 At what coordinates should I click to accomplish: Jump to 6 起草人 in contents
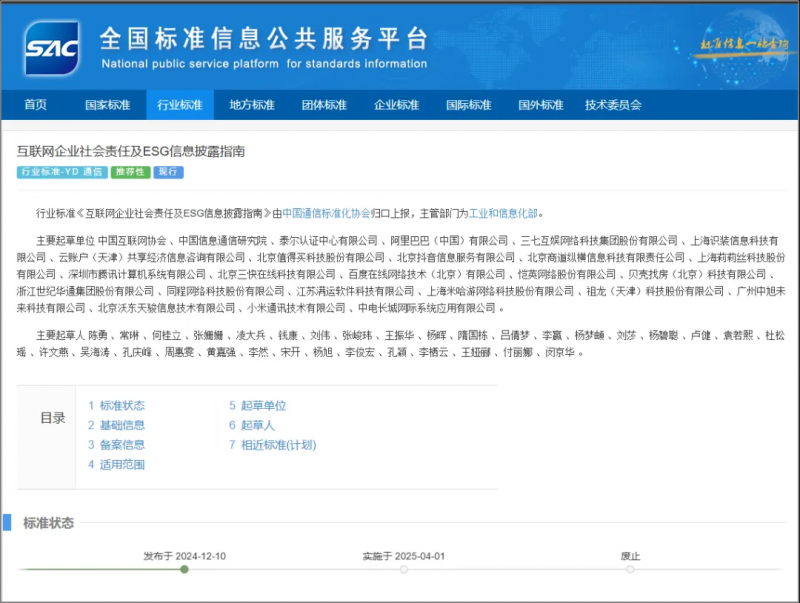252,425
